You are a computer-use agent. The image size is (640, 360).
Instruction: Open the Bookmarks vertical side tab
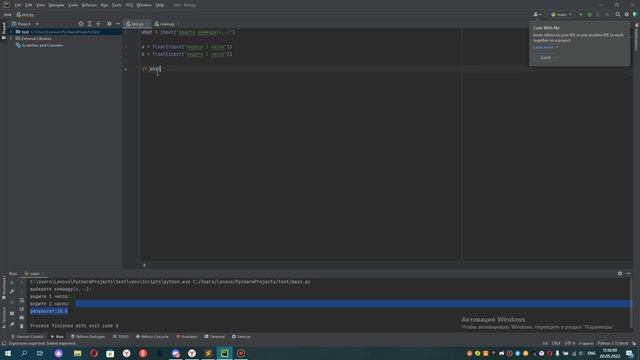(4, 288)
